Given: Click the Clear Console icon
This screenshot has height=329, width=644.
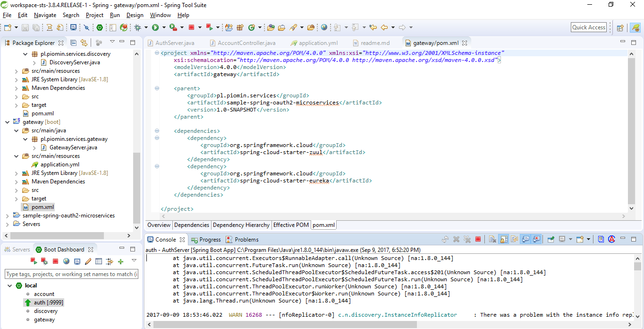Looking at the screenshot, I should pyautogui.click(x=491, y=239).
